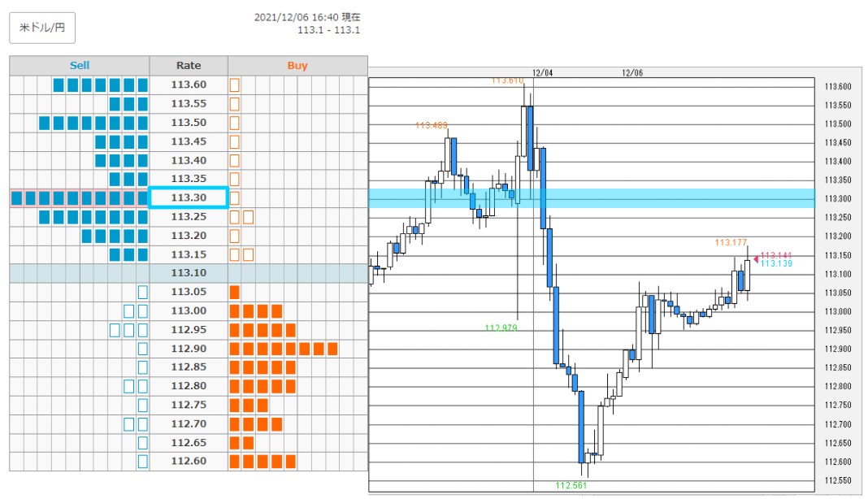Click the 113.139 current price marker
The width and height of the screenshot is (868, 499).
(x=776, y=263)
